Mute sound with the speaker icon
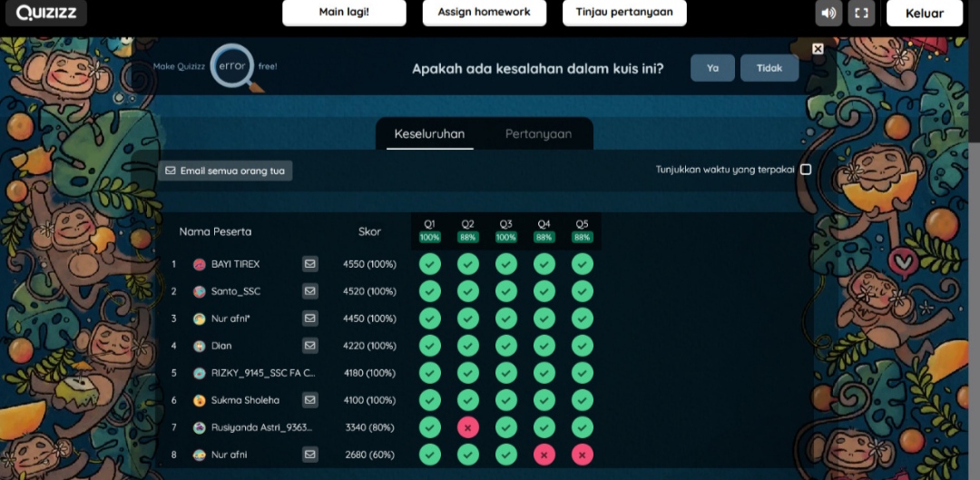This screenshot has height=480, width=980. (828, 14)
